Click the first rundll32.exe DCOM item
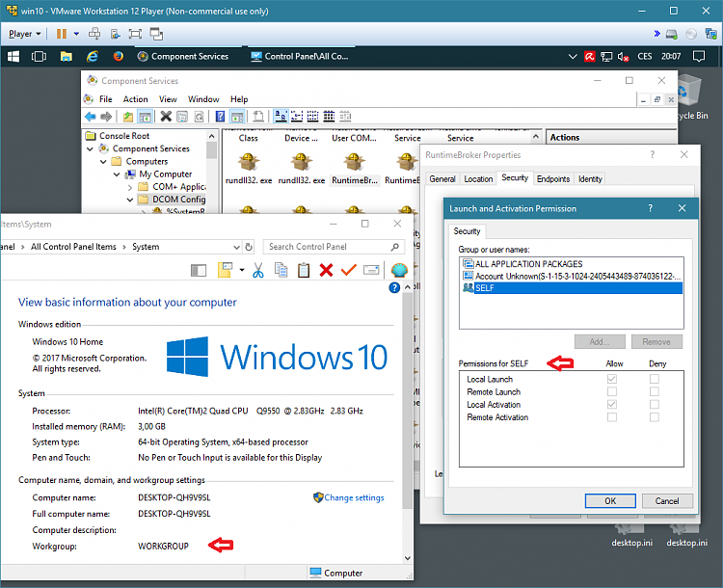 (249, 169)
